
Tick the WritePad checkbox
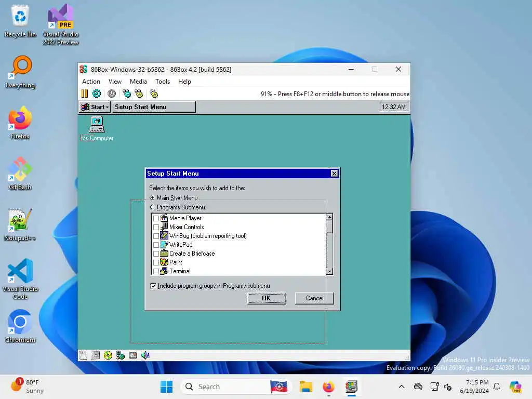(x=156, y=245)
